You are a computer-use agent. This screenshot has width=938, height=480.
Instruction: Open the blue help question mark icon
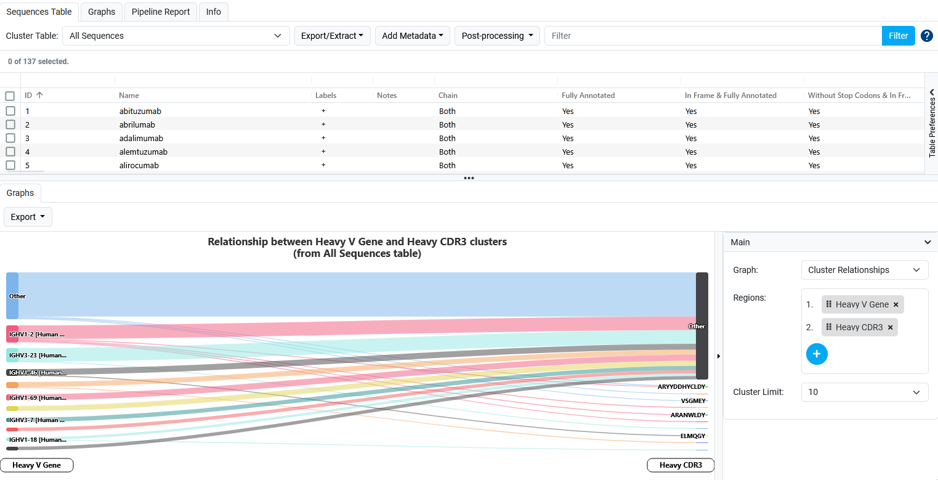click(x=927, y=36)
